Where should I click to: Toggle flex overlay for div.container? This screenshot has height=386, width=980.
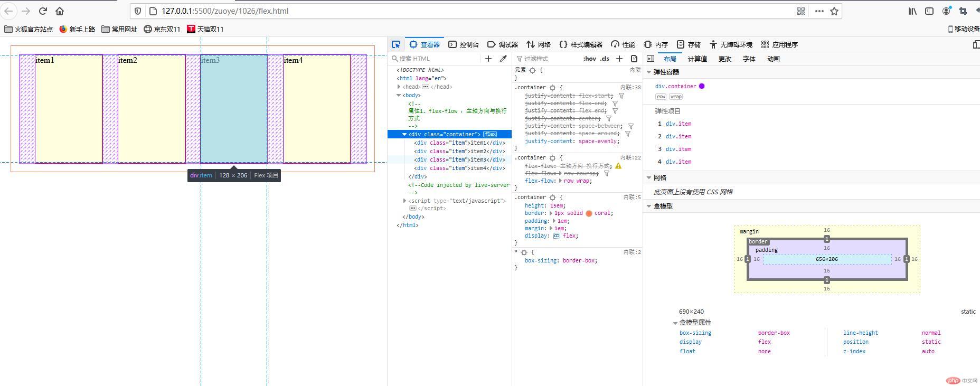(x=702, y=86)
